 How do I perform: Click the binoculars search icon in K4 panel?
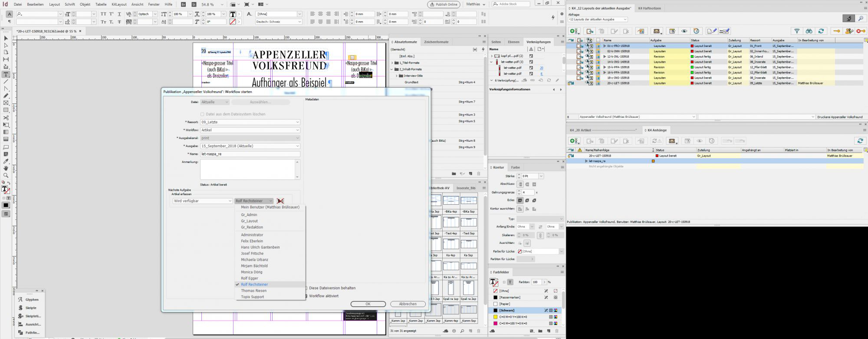coord(809,31)
